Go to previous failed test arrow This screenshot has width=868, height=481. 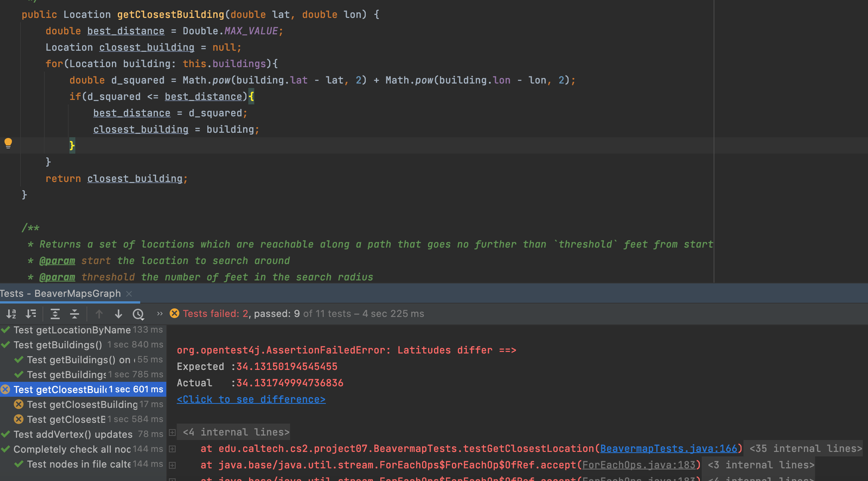click(99, 314)
